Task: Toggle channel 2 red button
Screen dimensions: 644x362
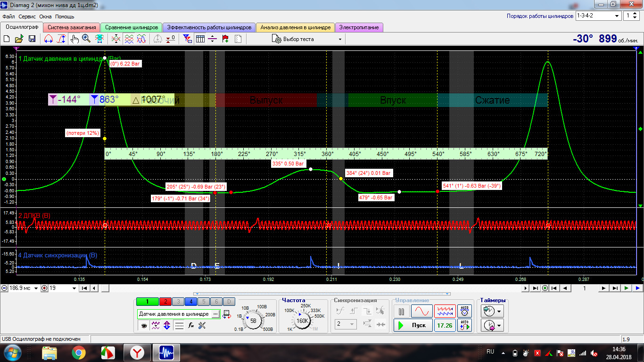Action: coord(165,302)
